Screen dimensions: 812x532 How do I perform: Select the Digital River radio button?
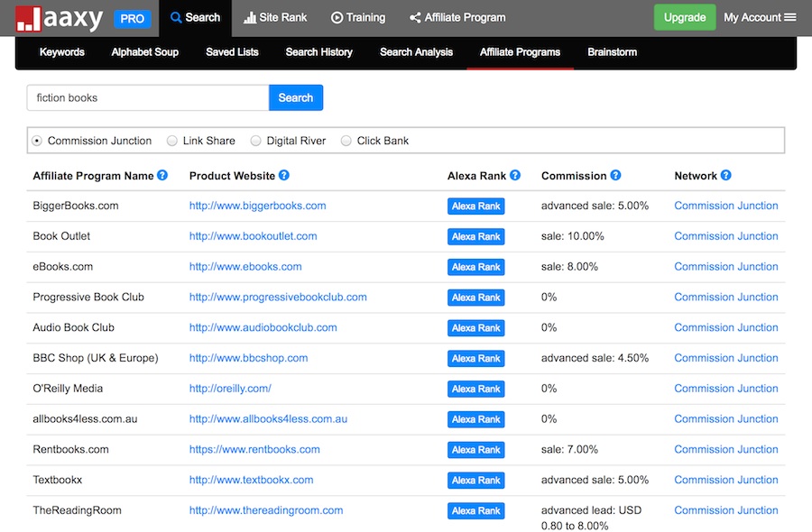pyautogui.click(x=256, y=141)
